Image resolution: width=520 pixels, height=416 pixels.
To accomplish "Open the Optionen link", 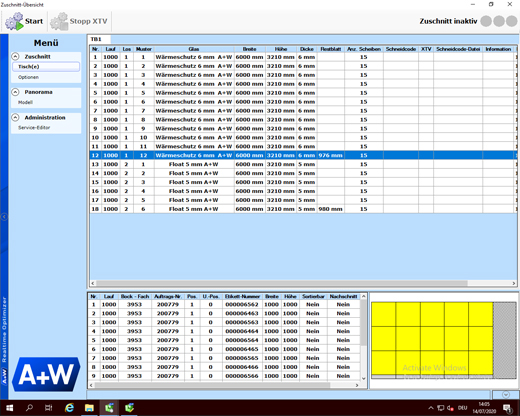I will pyautogui.click(x=28, y=77).
